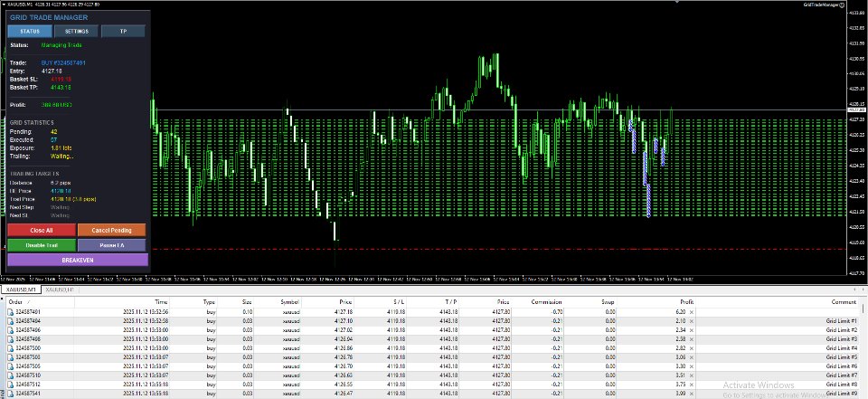Viewport: 868px width, 399px height.
Task: Click the chart shift arrow at top
Action: click(x=677, y=2)
